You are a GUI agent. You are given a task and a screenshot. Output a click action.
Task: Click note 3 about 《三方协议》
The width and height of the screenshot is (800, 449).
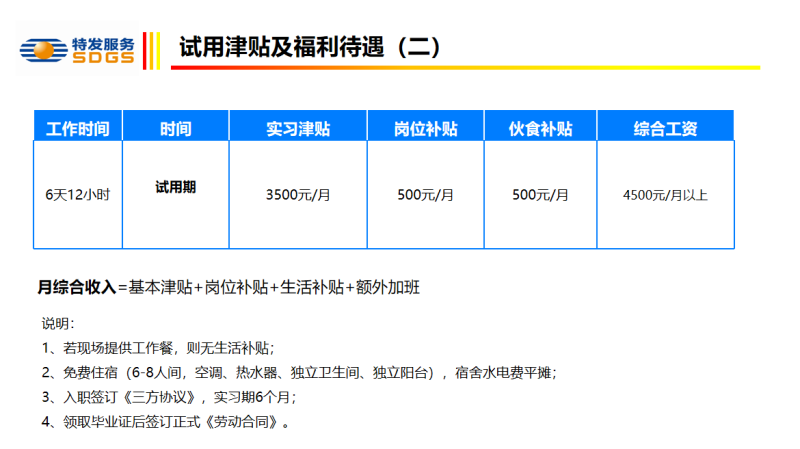[x=170, y=397]
